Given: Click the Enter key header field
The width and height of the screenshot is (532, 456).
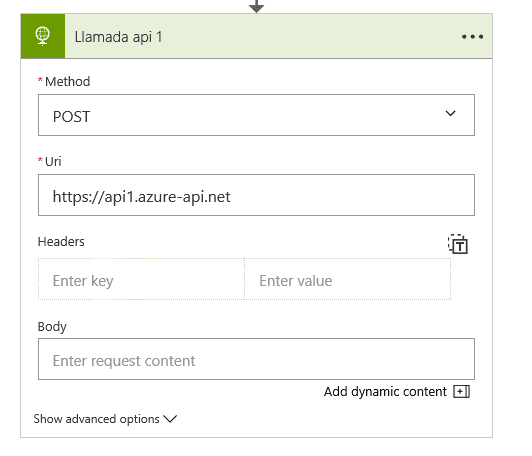Looking at the screenshot, I should [141, 279].
